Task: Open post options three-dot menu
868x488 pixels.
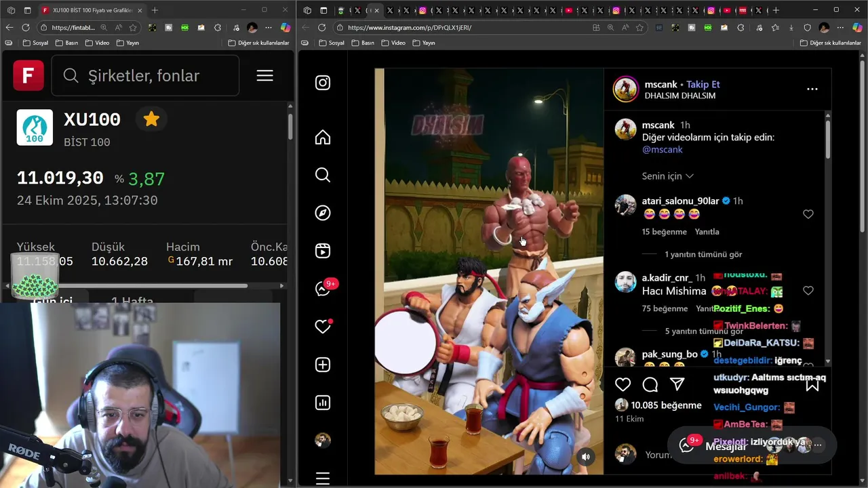Action: pyautogui.click(x=812, y=89)
